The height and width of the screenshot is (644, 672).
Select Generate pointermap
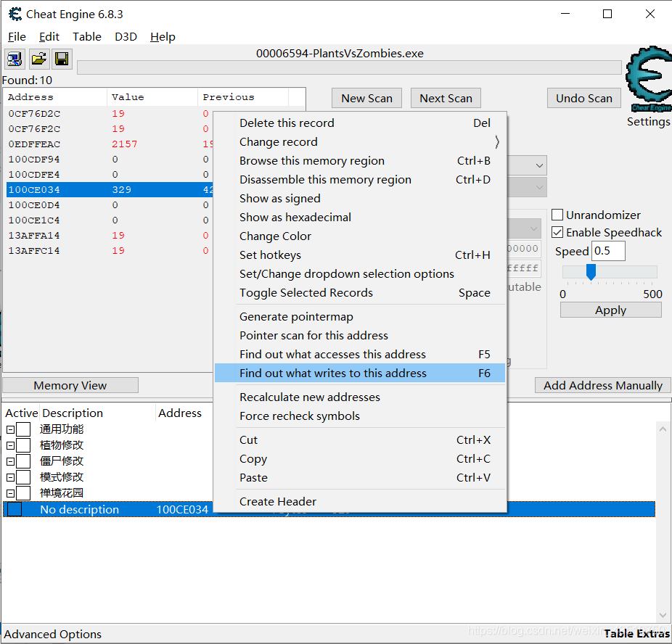coord(360,316)
